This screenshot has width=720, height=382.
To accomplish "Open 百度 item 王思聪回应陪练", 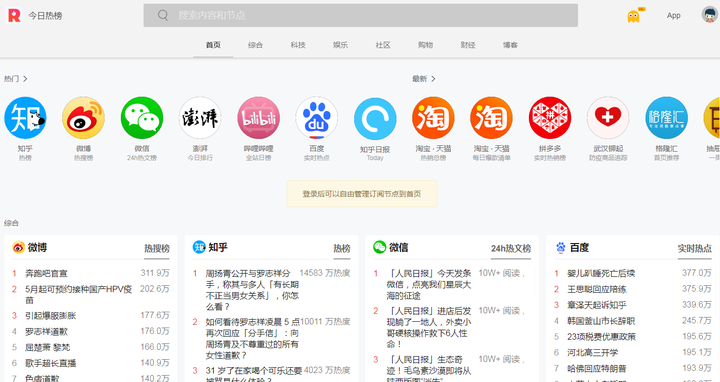I will coord(597,289).
